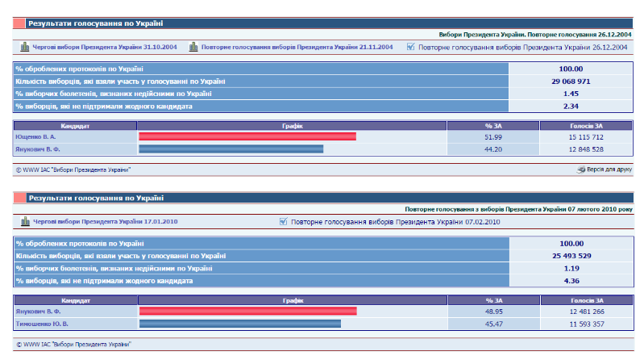
Task: Click red result bar for Ющенко
Action: point(247,137)
